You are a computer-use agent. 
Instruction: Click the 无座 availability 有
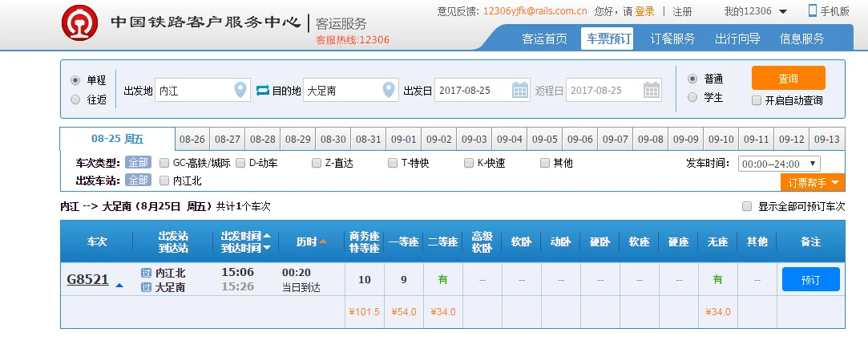click(718, 279)
